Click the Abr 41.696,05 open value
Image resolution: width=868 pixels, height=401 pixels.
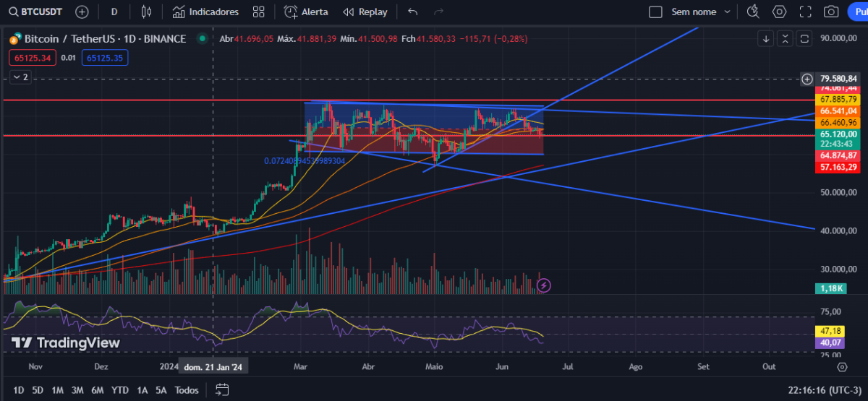coord(247,39)
